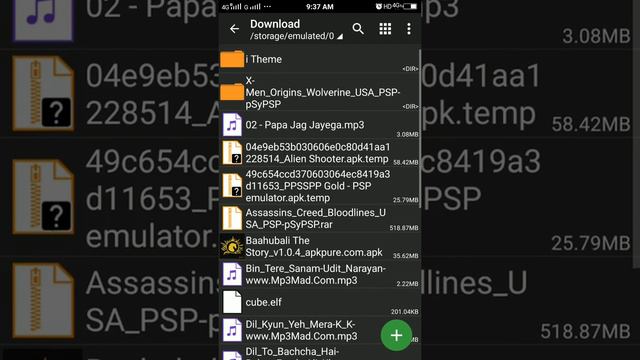
Task: Select the 'i Theme' folder name
Action: coord(264,59)
